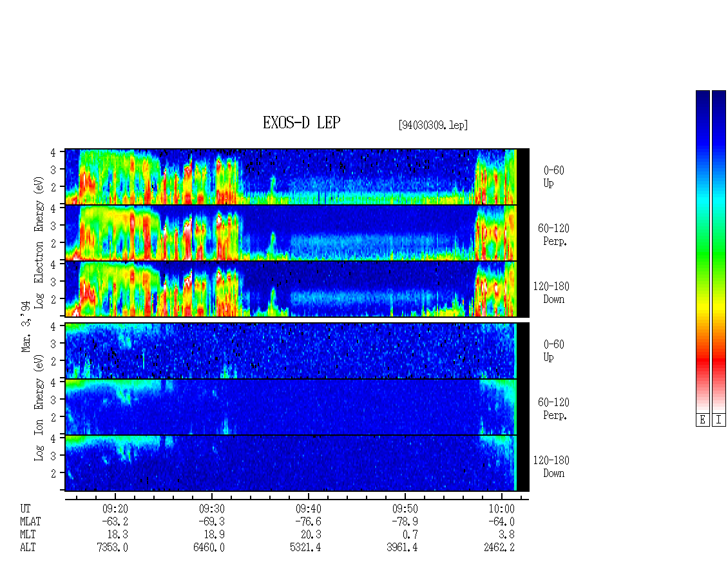
Task: Select the ion "60-120 Perp." panel label
Action: pos(553,409)
